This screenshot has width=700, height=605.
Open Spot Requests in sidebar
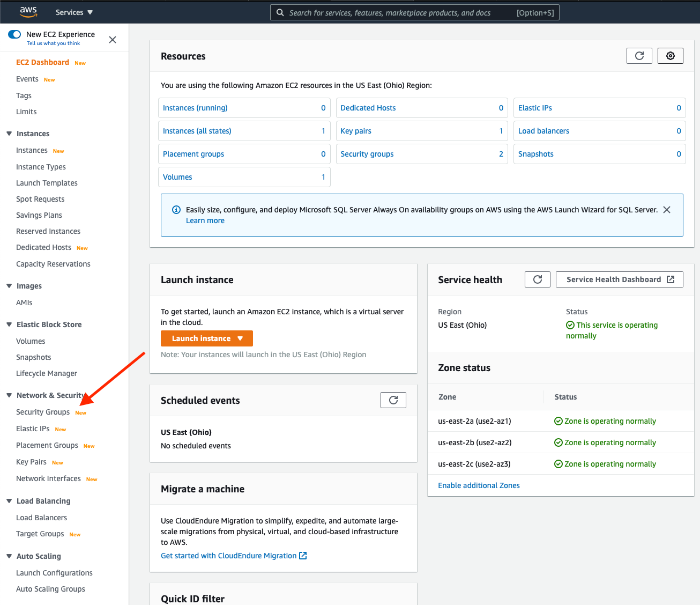point(40,199)
